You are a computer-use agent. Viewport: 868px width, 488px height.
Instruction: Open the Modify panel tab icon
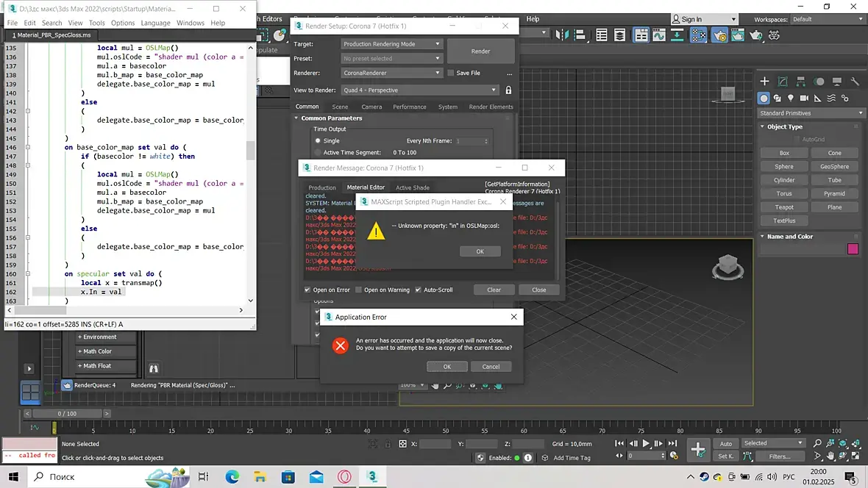(x=783, y=82)
